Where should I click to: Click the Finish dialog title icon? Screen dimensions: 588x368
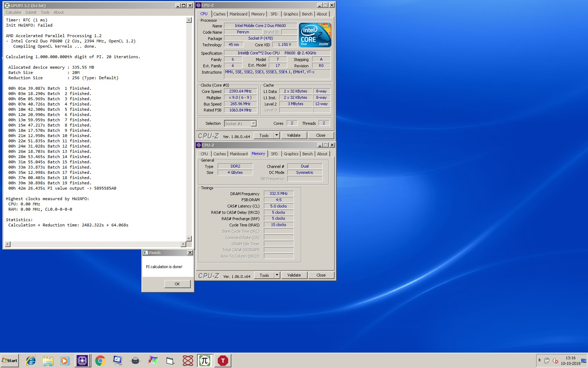coord(146,253)
